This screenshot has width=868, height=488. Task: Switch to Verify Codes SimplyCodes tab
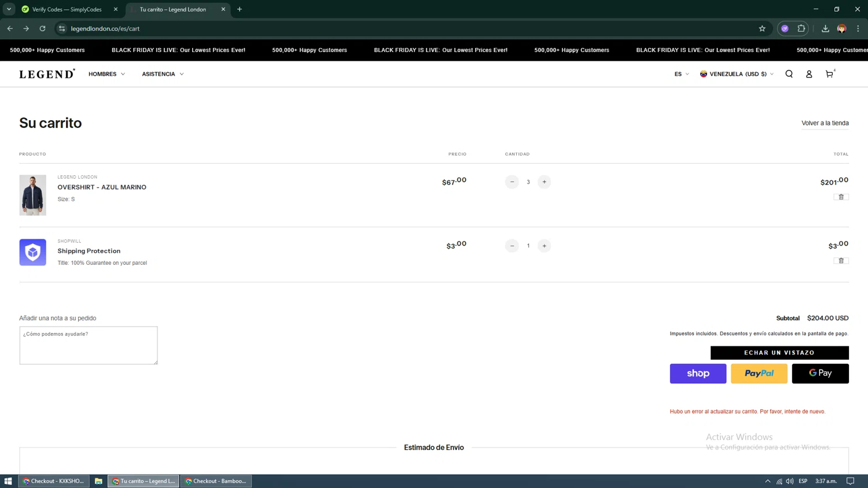(67, 9)
